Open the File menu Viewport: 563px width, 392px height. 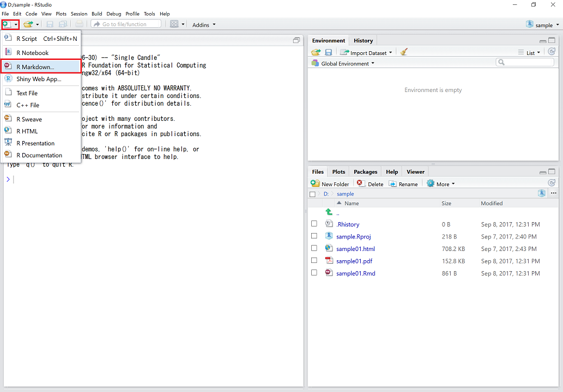tap(5, 14)
